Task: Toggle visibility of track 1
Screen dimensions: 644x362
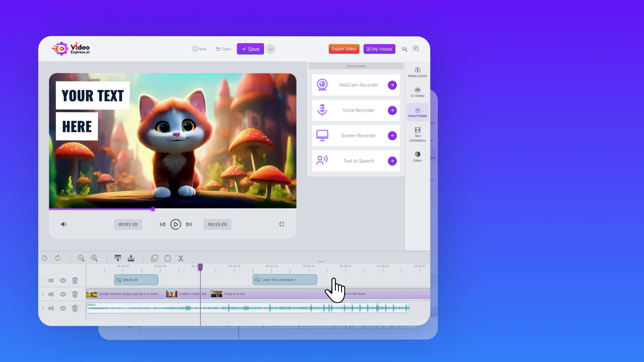Action: point(63,280)
